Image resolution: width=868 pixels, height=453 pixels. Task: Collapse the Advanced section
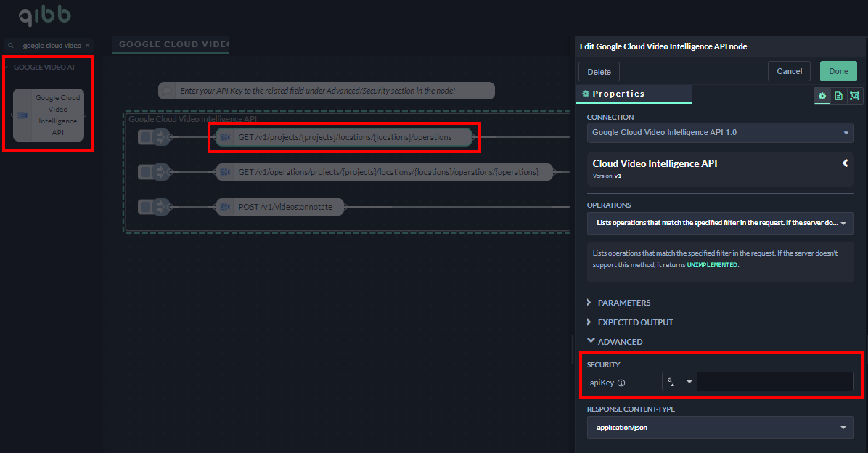[x=619, y=342]
